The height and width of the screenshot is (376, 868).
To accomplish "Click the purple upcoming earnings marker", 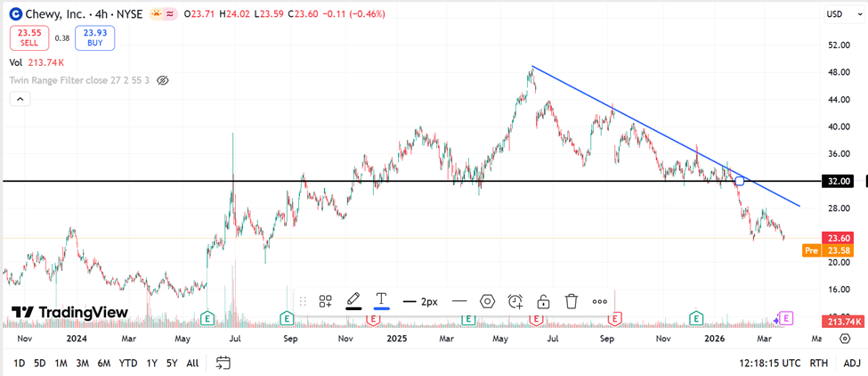I will coord(787,318).
